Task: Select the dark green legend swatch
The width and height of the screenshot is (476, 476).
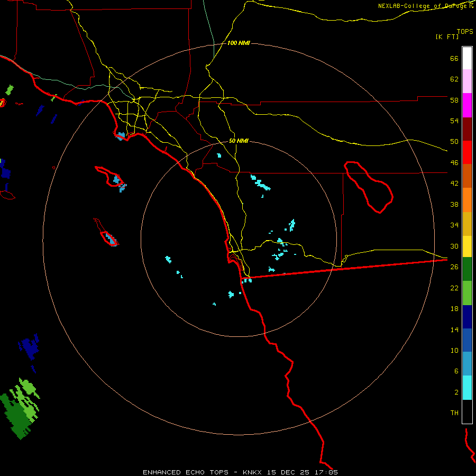Action: [467, 269]
